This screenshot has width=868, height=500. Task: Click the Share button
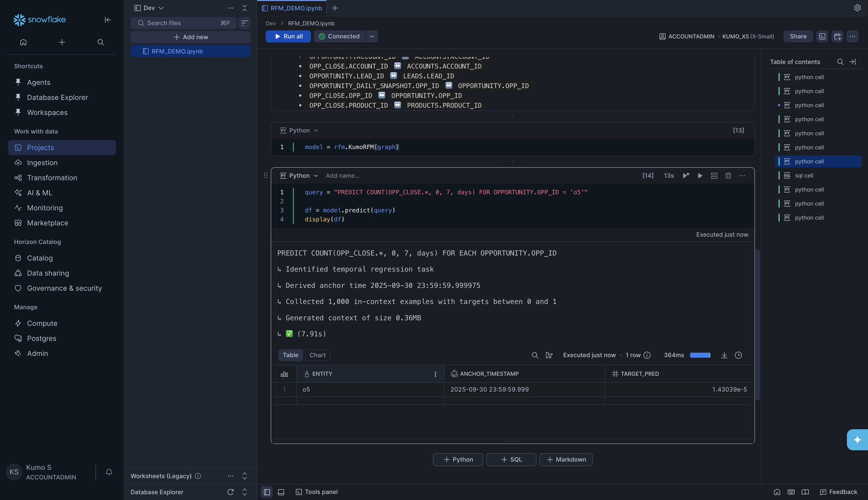click(x=798, y=36)
